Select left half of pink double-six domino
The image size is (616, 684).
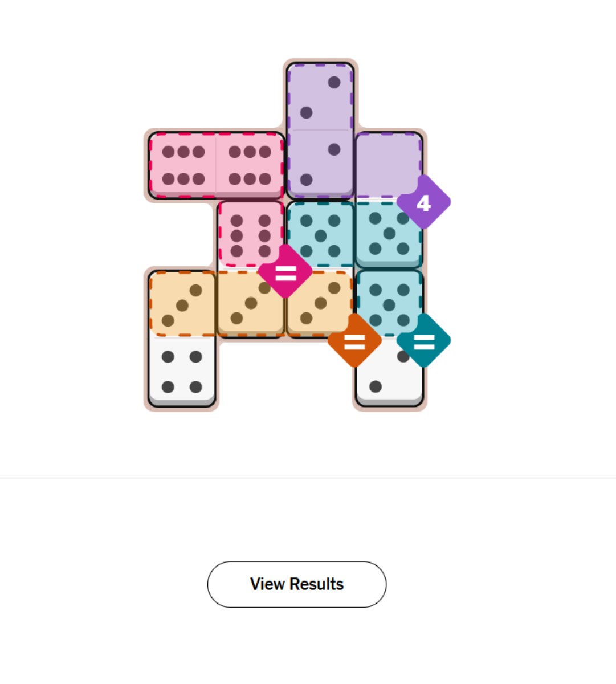[x=183, y=165]
